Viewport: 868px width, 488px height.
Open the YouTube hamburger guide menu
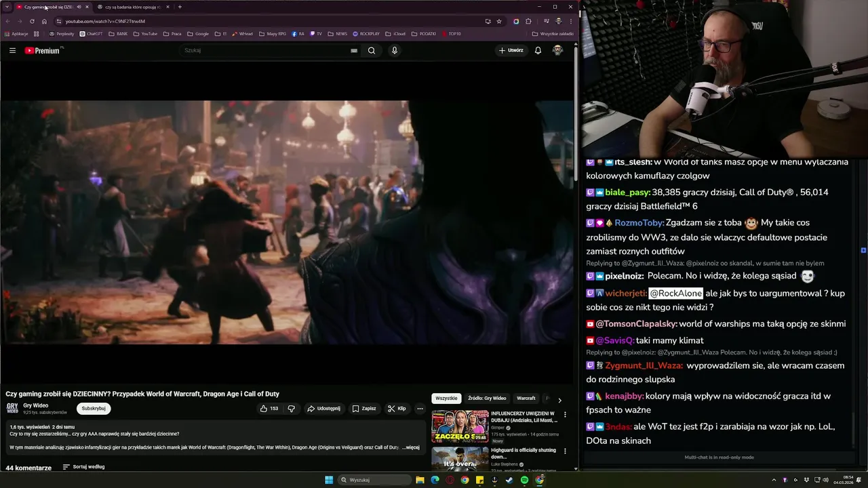point(12,50)
